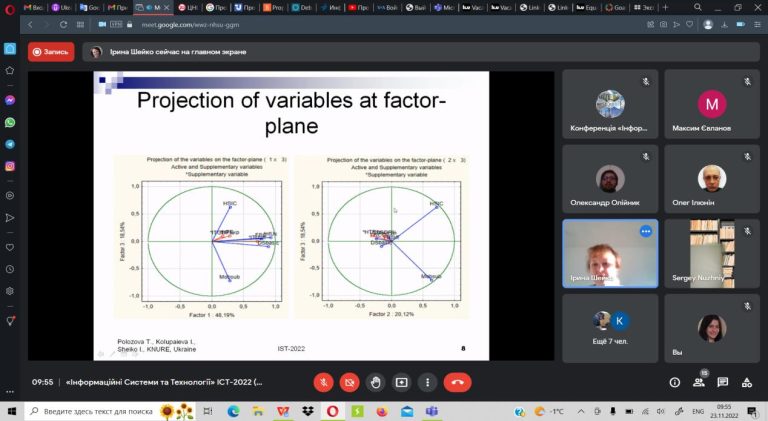Leave the call with red hang-up button

pyautogui.click(x=457, y=382)
